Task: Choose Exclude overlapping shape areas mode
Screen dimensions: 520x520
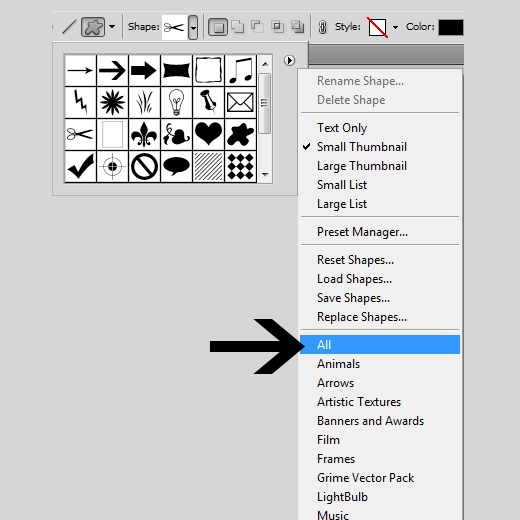Action: coord(297,27)
